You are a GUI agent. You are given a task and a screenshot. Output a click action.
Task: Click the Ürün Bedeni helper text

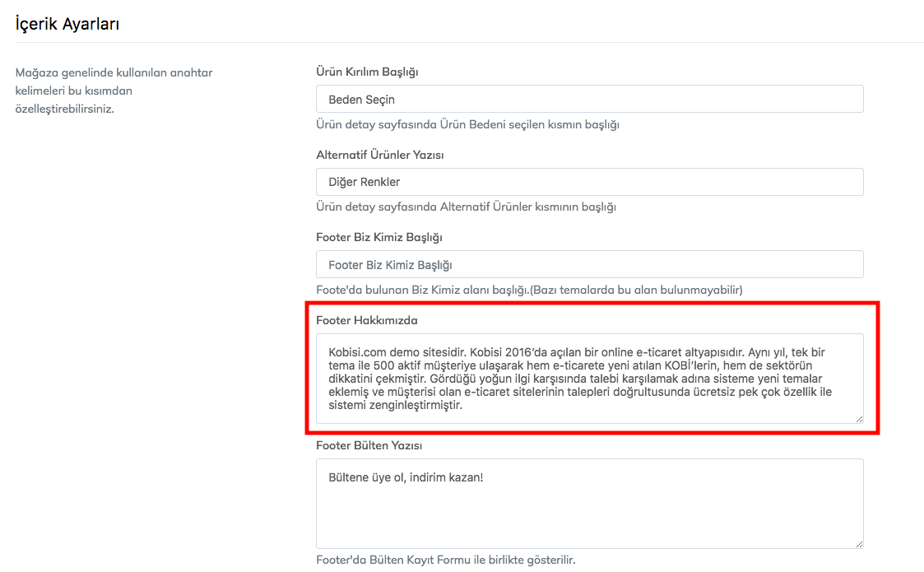pos(467,124)
